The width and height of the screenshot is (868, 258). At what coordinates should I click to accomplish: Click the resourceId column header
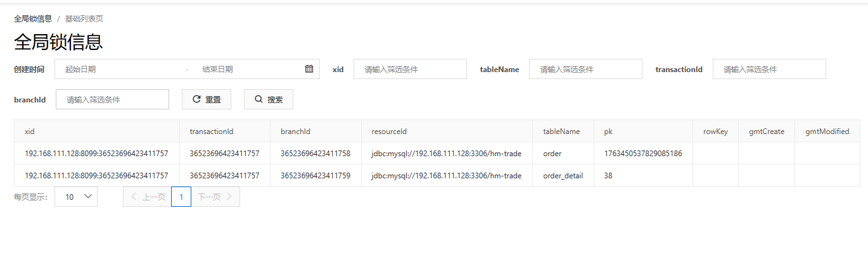click(x=388, y=132)
